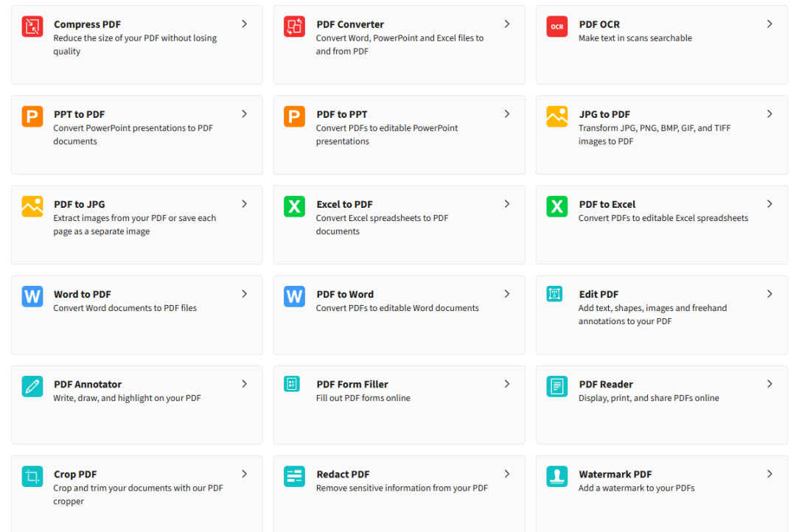Screen dimensions: 796x532
Task: Click the green Excel to PDF icon
Action: (294, 206)
